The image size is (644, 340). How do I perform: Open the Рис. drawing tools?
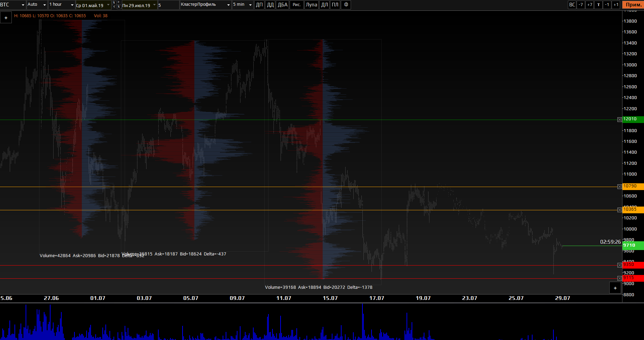pyautogui.click(x=296, y=5)
